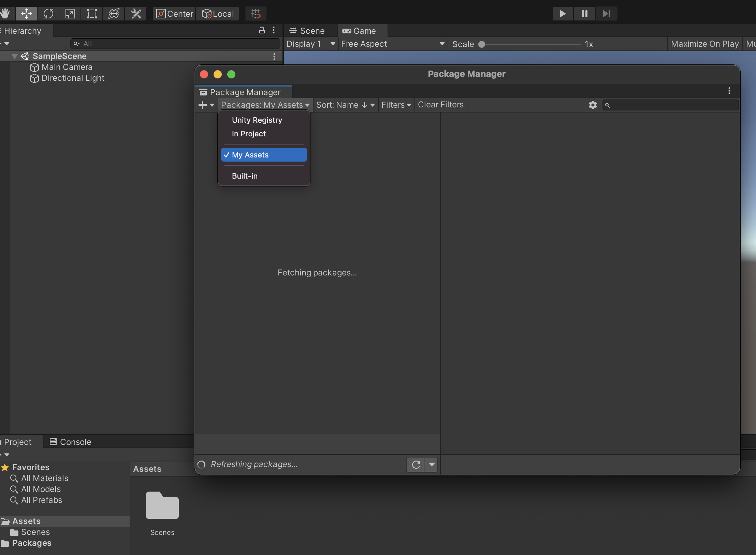Toggle Center pivot mode button
This screenshot has width=756, height=555.
175,14
